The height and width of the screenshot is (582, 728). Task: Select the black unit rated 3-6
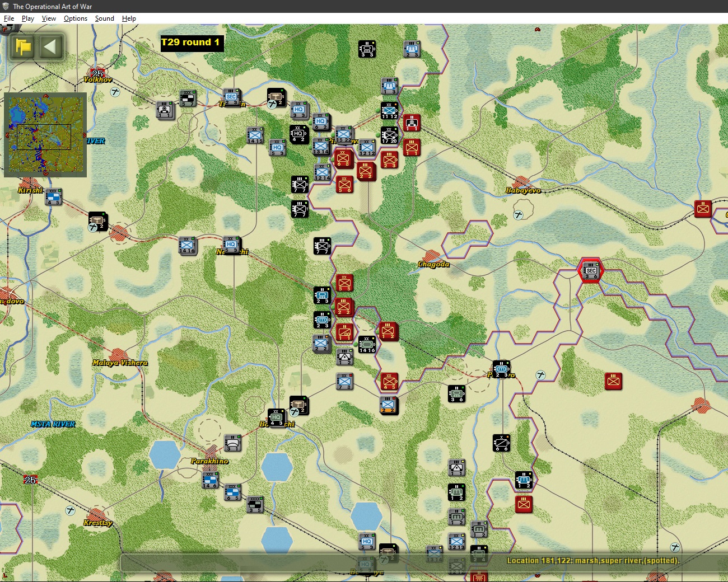(456, 393)
